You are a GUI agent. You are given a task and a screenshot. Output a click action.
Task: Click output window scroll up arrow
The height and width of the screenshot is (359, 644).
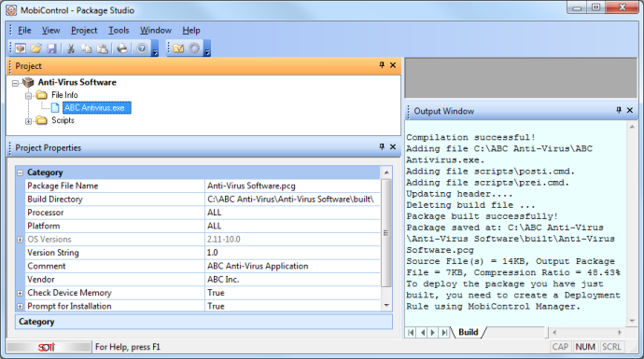(632, 127)
